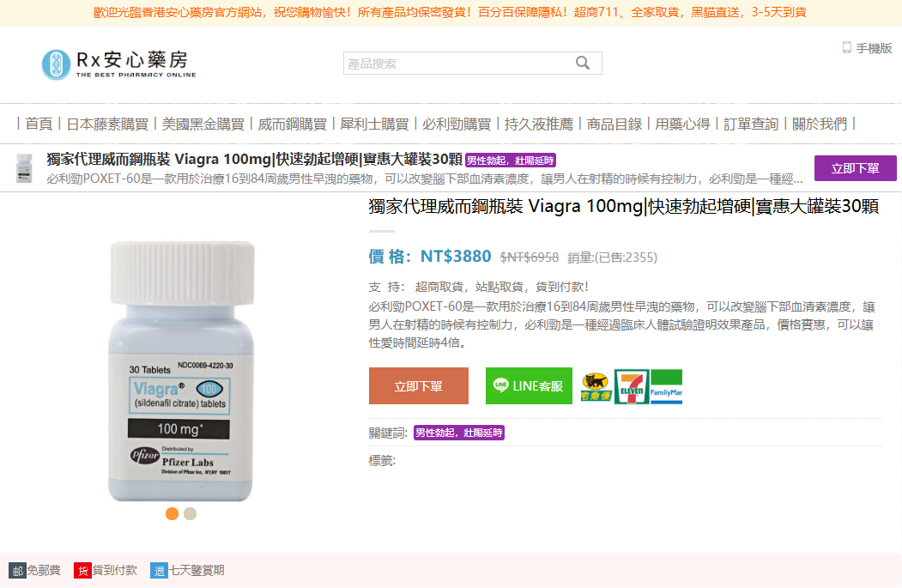
Task: Select the second gray carousel dot
Action: point(190,514)
